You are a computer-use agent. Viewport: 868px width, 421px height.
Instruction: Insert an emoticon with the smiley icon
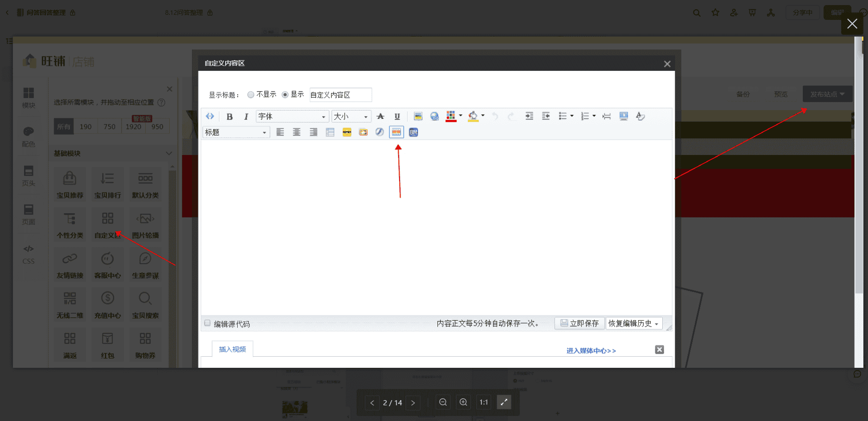(x=347, y=132)
